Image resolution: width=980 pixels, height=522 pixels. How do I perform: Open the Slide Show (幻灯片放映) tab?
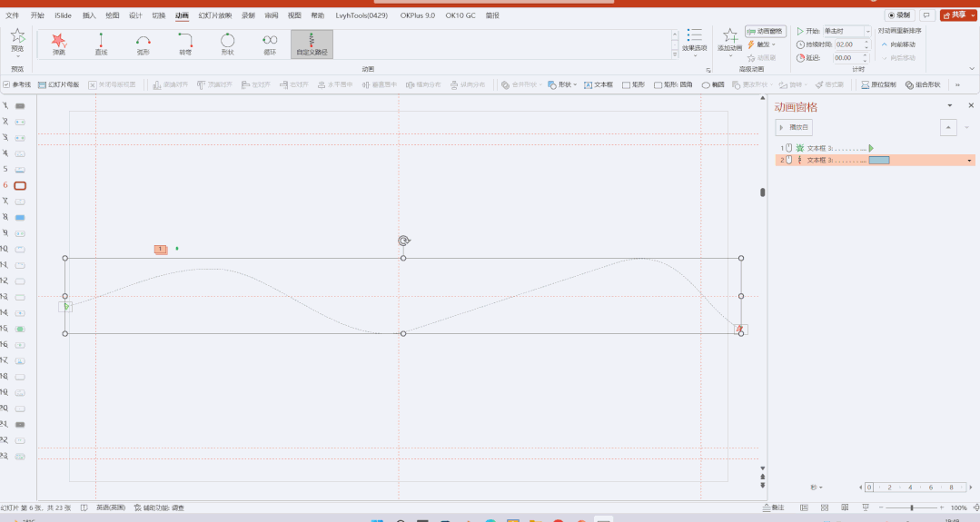tap(215, 15)
